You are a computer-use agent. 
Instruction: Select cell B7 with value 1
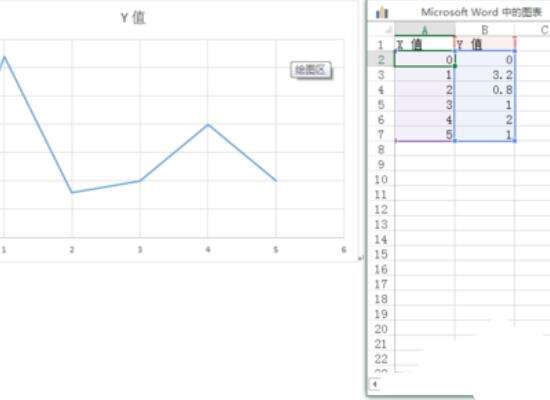point(485,134)
